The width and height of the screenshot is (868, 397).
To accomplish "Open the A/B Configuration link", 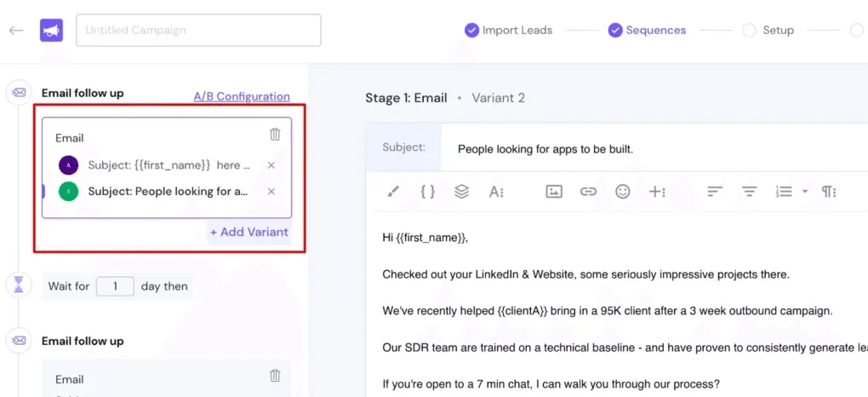I will click(242, 96).
